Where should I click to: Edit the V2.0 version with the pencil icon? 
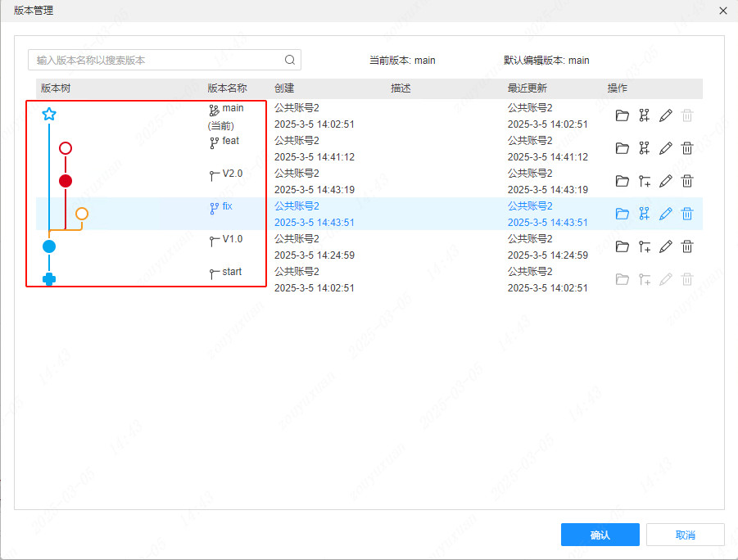point(666,181)
